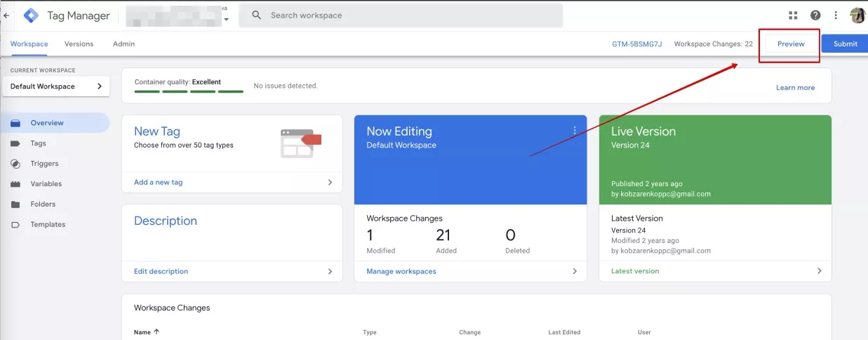Switch to the Versions tab

pos(79,44)
